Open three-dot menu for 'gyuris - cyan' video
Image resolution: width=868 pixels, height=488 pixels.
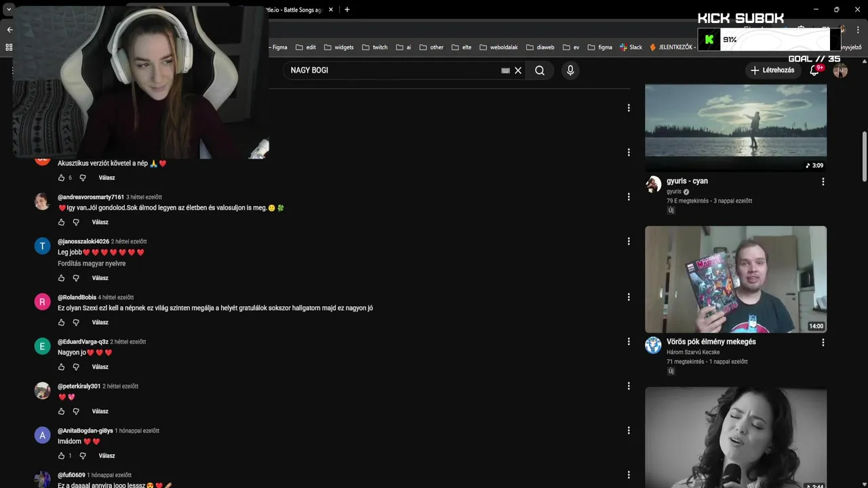[823, 182]
